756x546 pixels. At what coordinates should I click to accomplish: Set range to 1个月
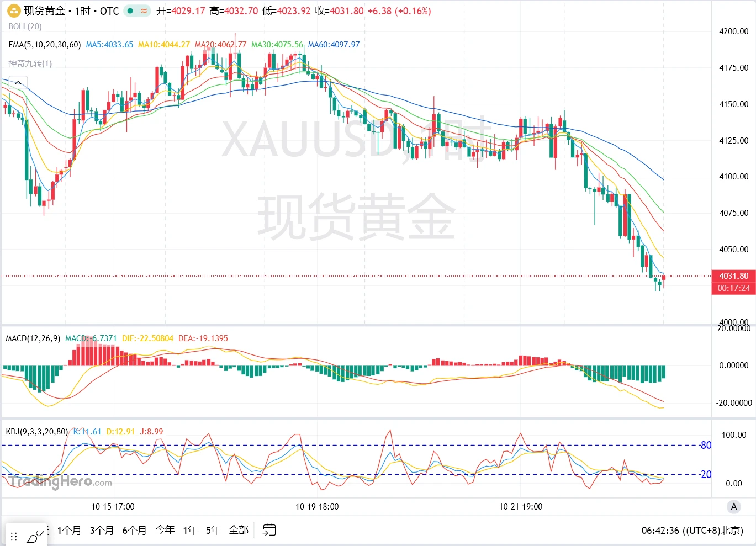click(69, 531)
